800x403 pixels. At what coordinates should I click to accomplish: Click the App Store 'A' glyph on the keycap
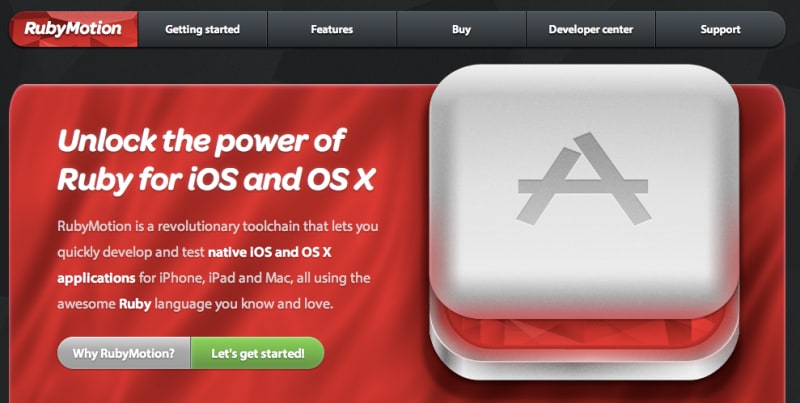click(x=583, y=179)
